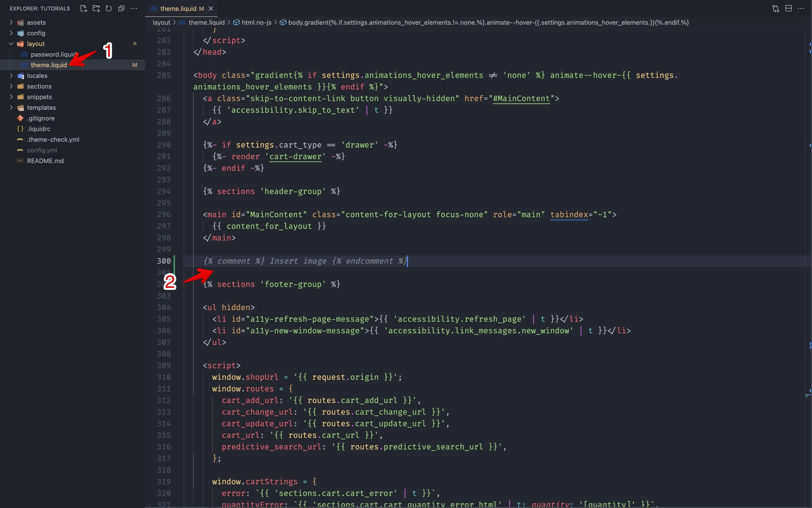Expand the sections folder
The width and height of the screenshot is (812, 508).
point(11,86)
